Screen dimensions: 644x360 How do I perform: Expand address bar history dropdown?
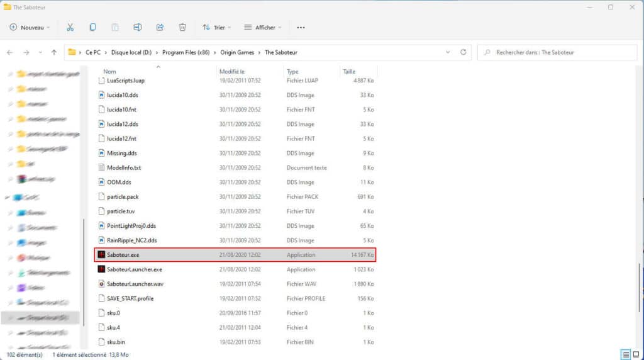click(448, 52)
